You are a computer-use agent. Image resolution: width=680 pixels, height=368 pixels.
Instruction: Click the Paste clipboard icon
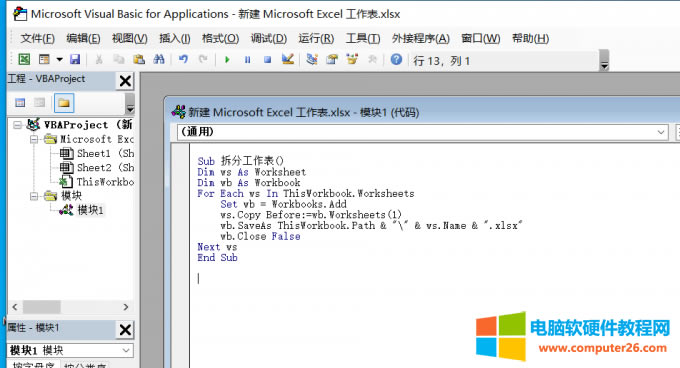(x=139, y=59)
